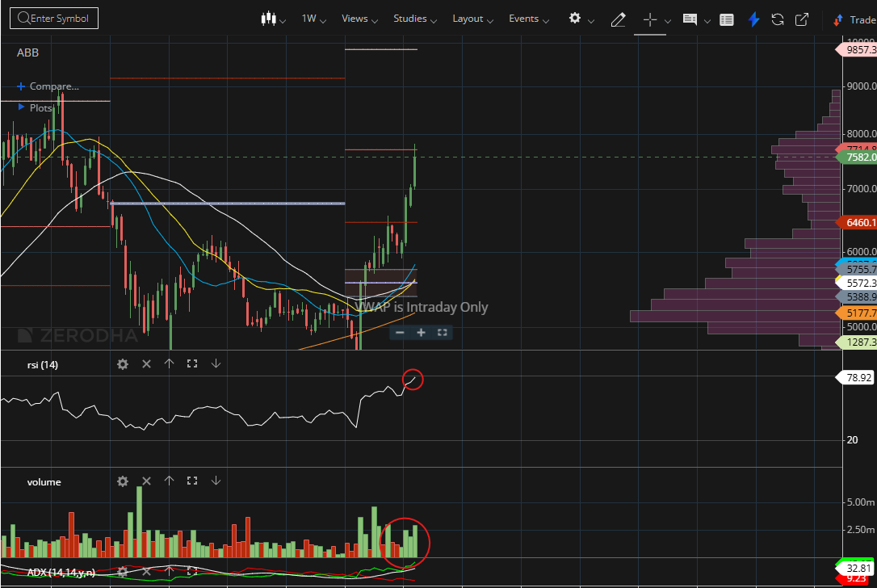
Task: Open chart in new window via pop-out icon
Action: tap(801, 19)
